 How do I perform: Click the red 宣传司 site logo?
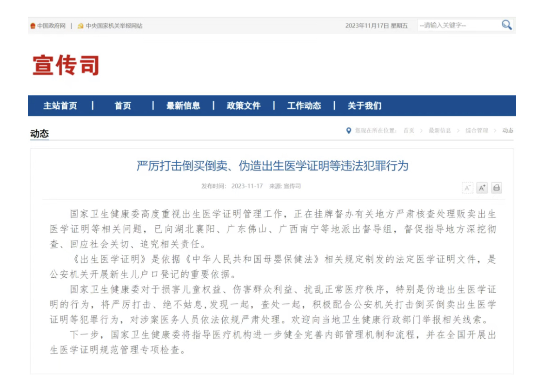66,65
